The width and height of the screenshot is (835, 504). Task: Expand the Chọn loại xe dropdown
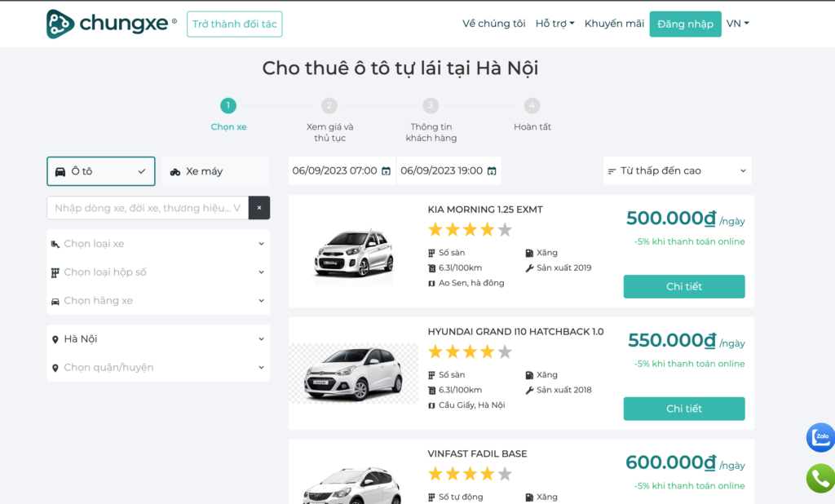[158, 244]
